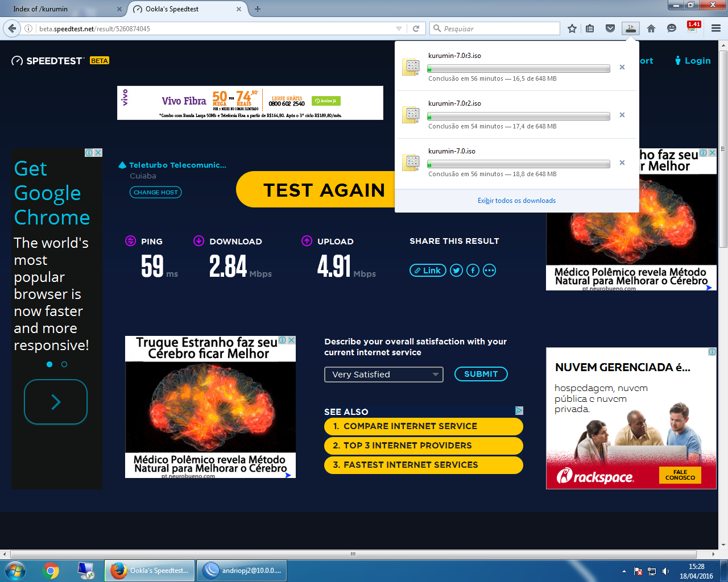The height and width of the screenshot is (582, 728).
Task: Click the Firefox back navigation arrow
Action: click(12, 28)
